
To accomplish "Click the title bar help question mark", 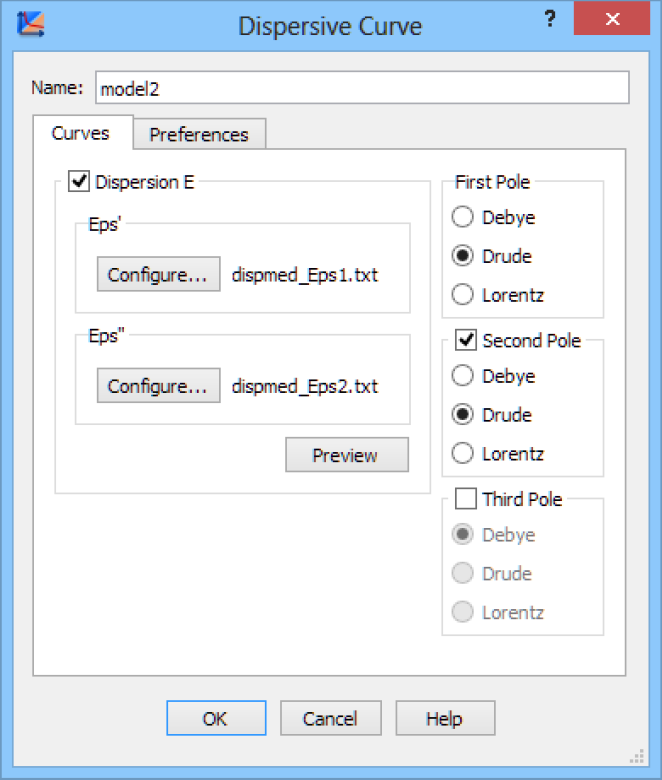I will coord(549,20).
